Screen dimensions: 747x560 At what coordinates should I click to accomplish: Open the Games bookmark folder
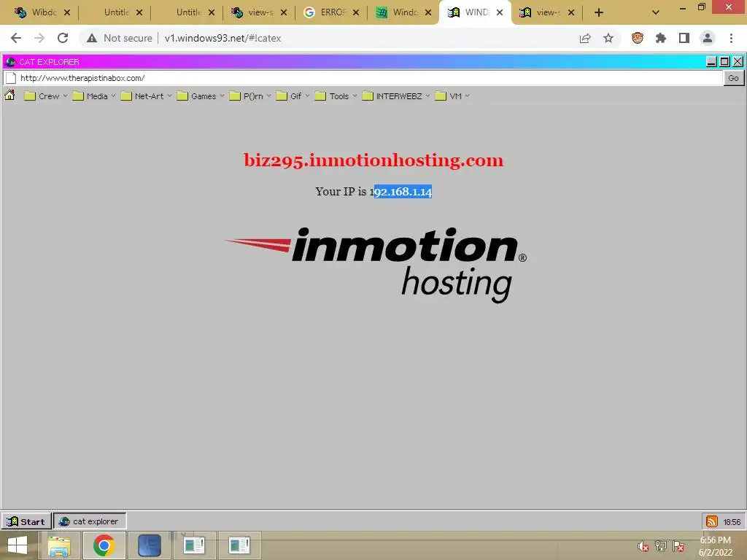201,96
